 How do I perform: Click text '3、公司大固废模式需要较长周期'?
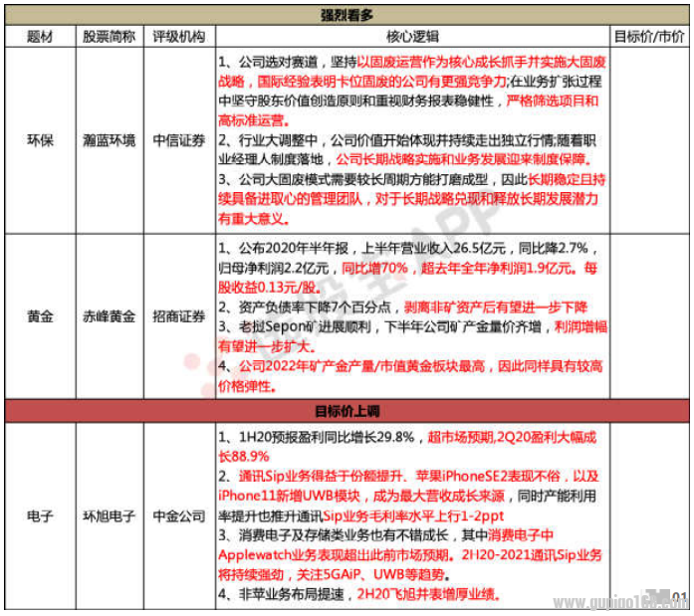coord(322,179)
